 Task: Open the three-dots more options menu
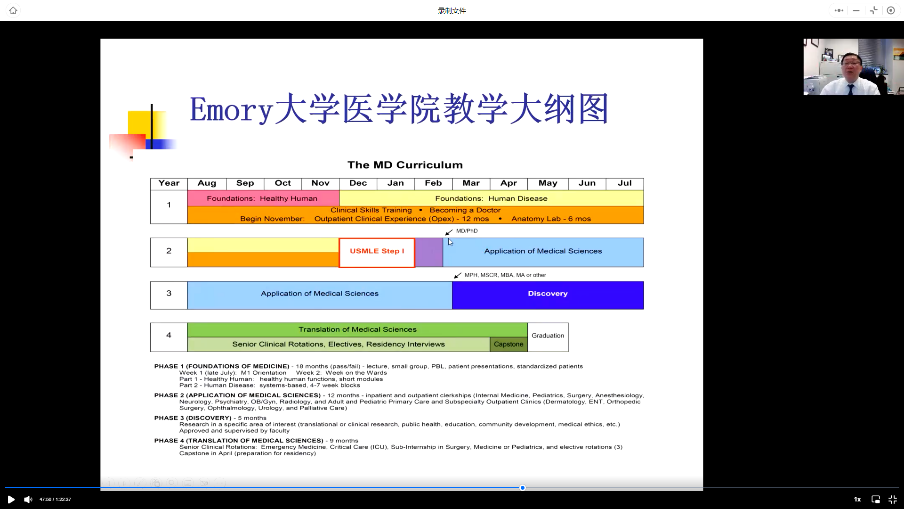838,10
